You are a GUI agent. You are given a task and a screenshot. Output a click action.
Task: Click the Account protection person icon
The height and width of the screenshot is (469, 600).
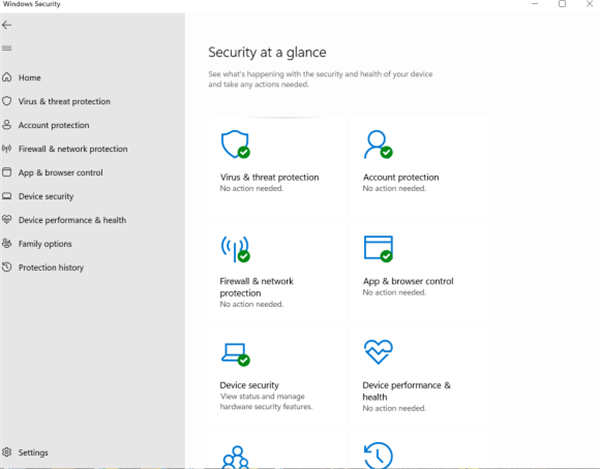(x=377, y=145)
